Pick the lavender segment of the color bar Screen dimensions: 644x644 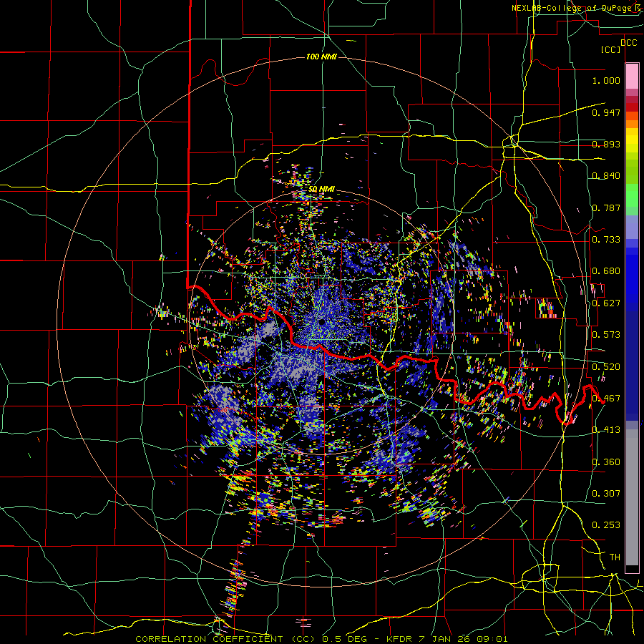[x=632, y=228]
